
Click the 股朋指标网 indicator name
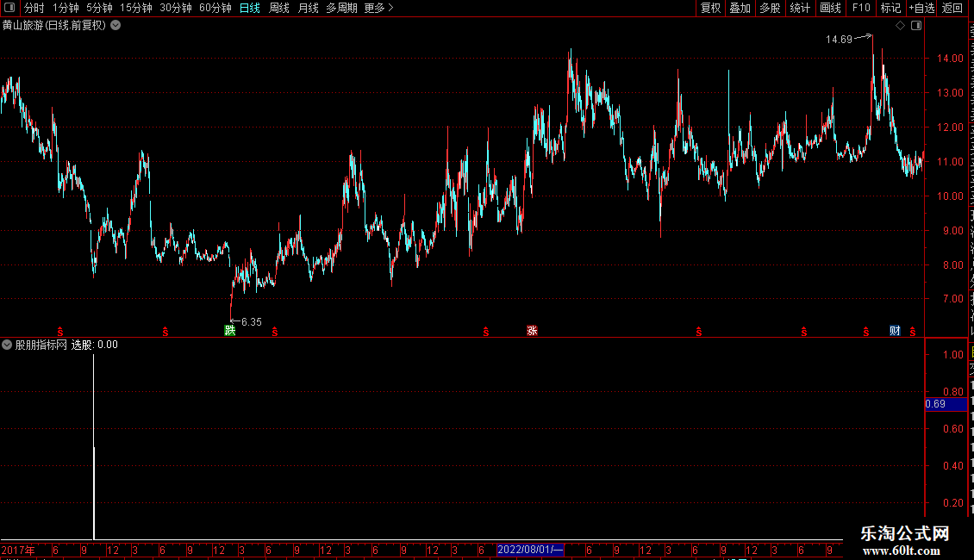[x=41, y=345]
